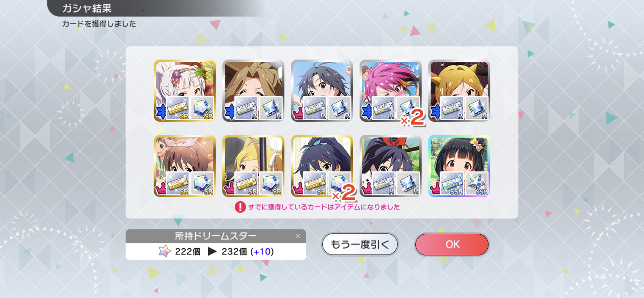Select the blonde ponytail SR card

(x=253, y=166)
